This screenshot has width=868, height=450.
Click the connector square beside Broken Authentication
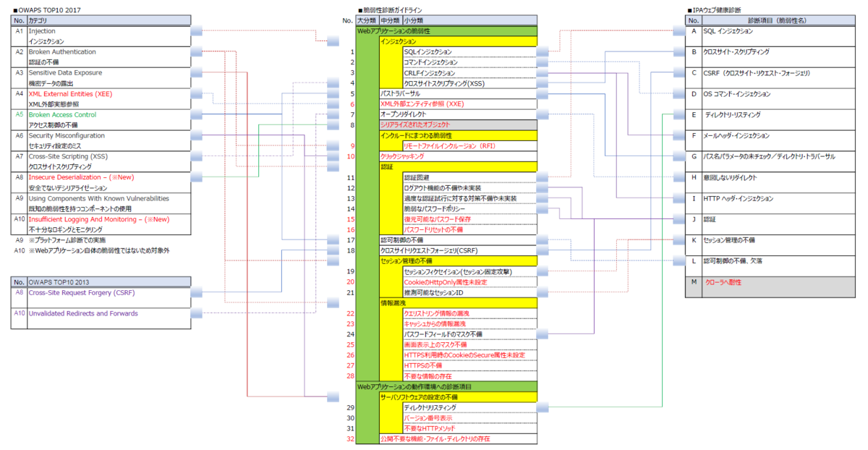(x=196, y=52)
